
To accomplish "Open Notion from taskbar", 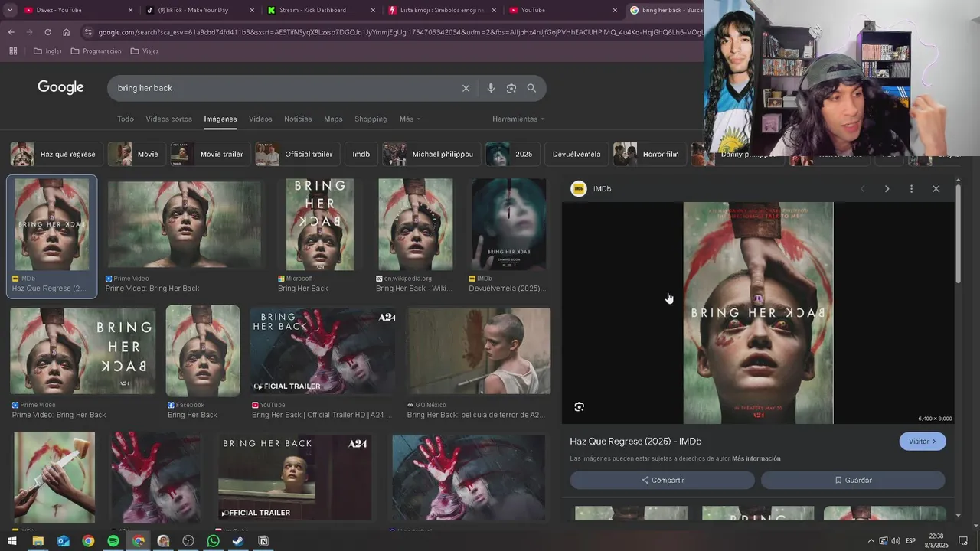I will click(x=263, y=541).
